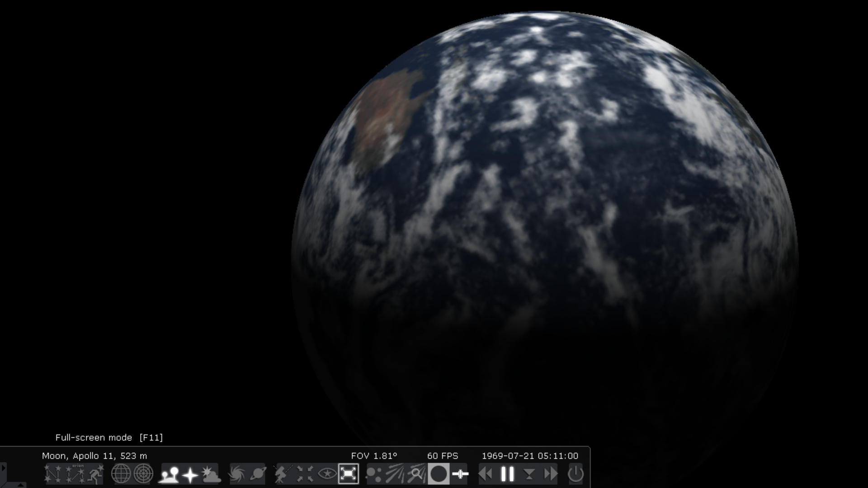Click location text 'Moon, Apollo 11, 523 m'

coord(94,456)
